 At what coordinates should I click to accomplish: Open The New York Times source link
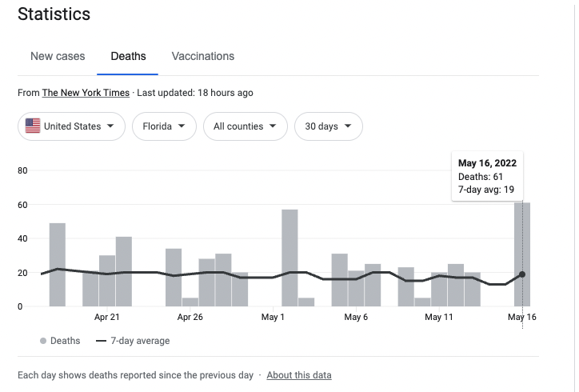click(x=86, y=93)
